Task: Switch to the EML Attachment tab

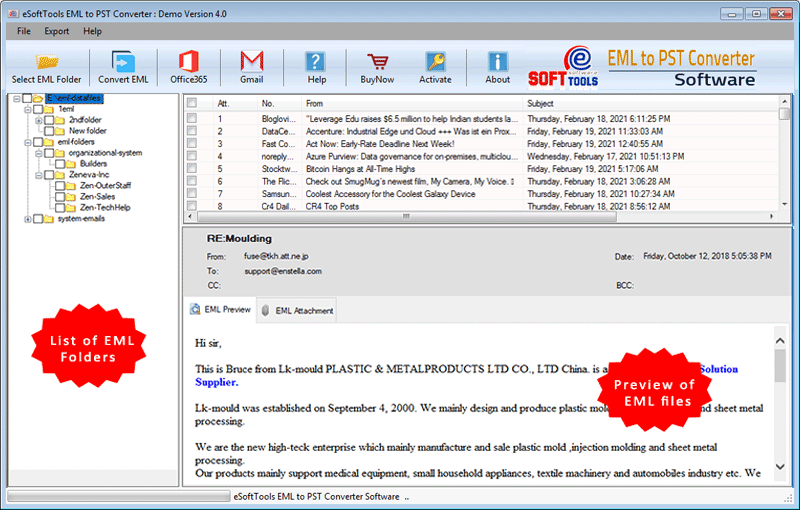Action: coord(297,311)
